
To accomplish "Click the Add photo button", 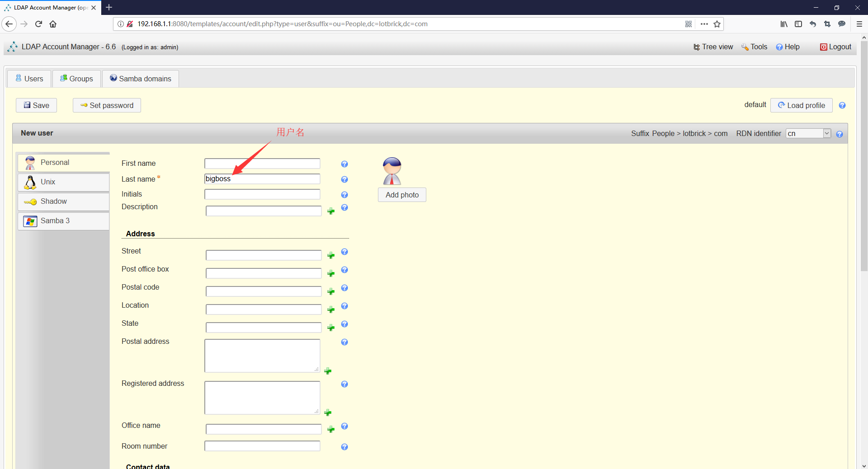I will pyautogui.click(x=402, y=195).
